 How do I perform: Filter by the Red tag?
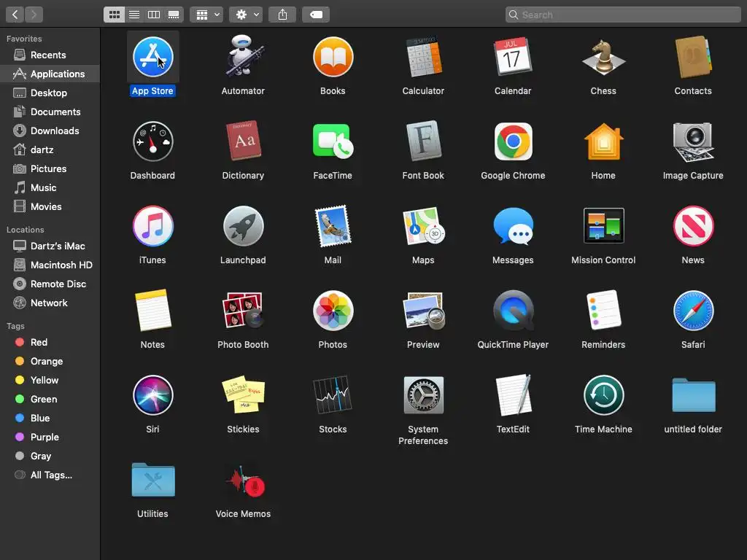click(50, 343)
